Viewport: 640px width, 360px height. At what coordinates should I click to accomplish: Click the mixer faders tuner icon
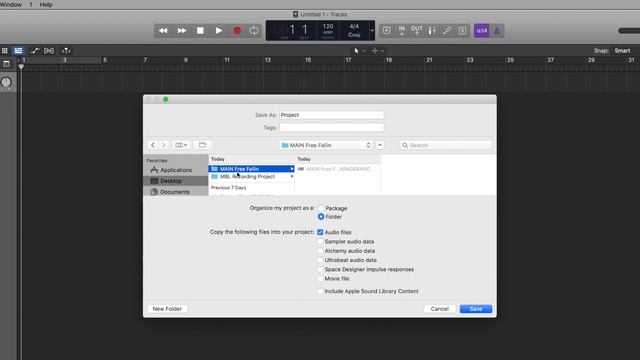[432, 31]
